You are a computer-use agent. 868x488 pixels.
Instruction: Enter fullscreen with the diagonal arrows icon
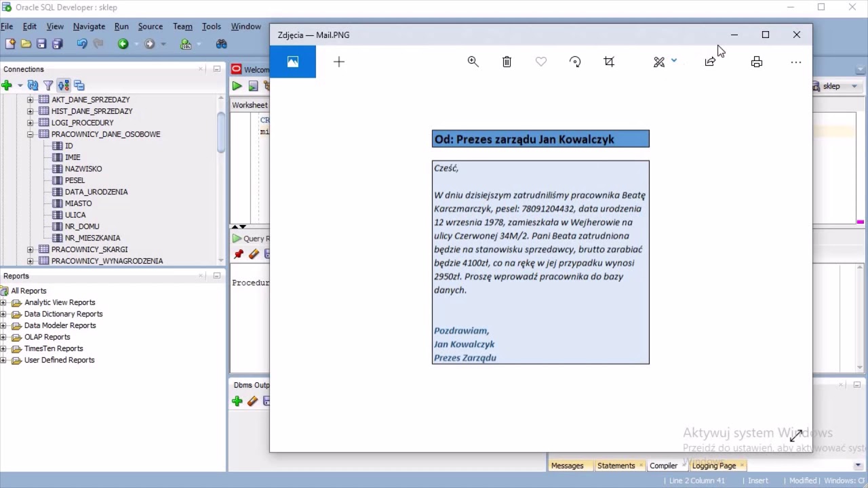point(796,435)
